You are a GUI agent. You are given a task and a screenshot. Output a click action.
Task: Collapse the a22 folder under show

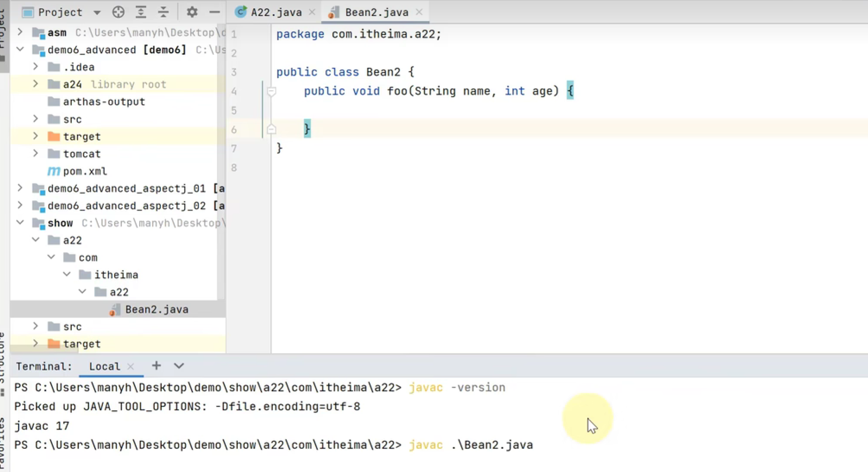pyautogui.click(x=35, y=240)
